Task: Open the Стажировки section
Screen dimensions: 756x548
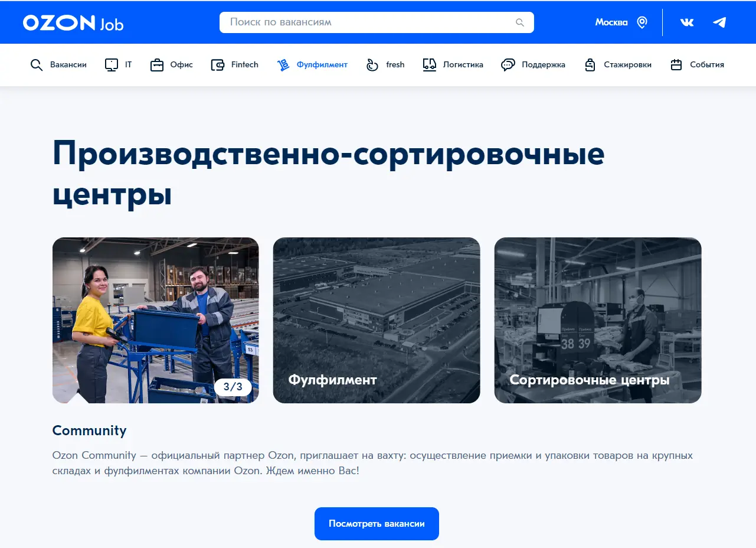Action: [628, 65]
